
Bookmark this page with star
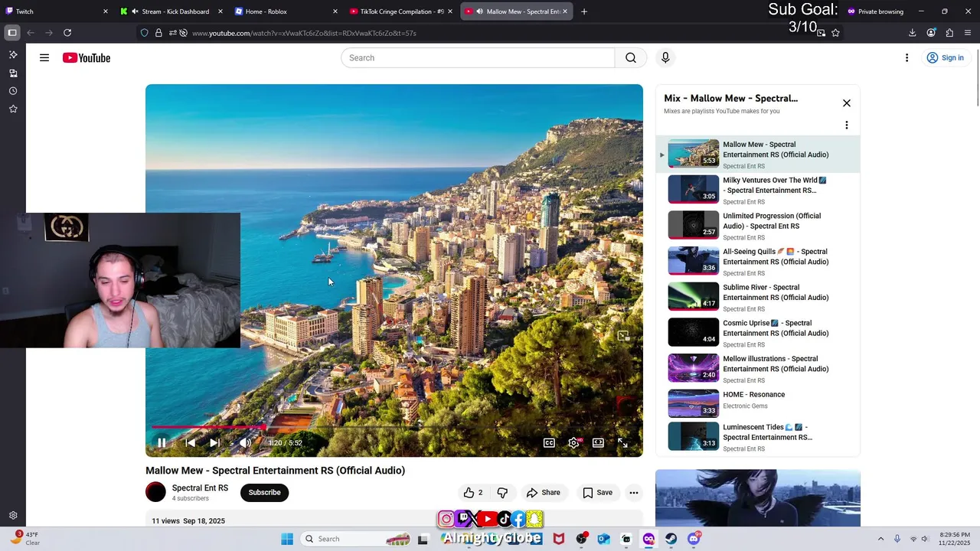[835, 33]
